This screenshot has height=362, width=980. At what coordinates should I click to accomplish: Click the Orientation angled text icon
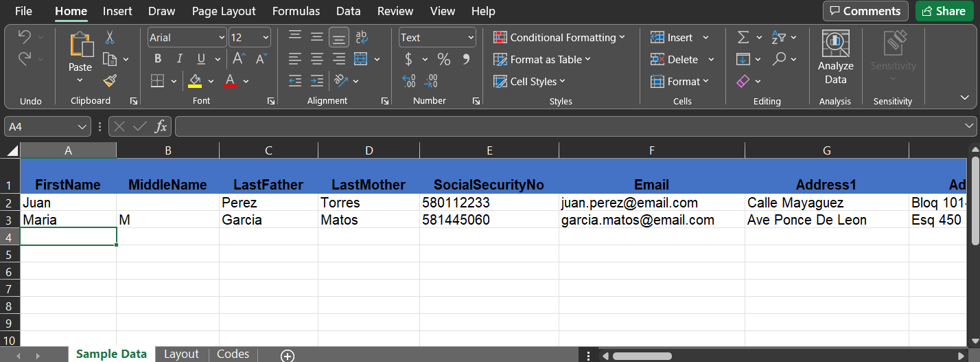tap(341, 81)
